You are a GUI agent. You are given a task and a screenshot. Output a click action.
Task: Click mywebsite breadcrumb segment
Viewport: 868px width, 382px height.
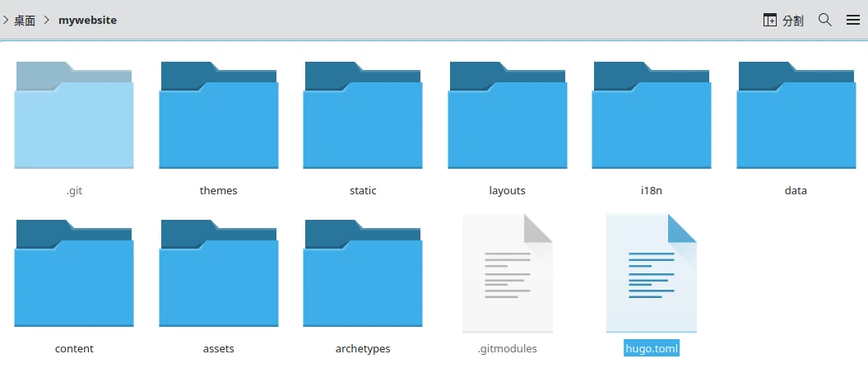click(87, 20)
